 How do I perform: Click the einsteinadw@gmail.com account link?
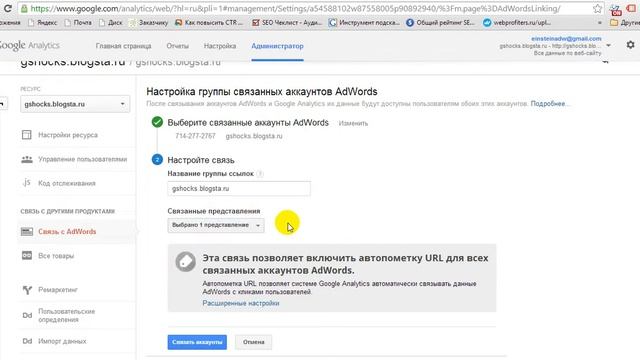[566, 38]
